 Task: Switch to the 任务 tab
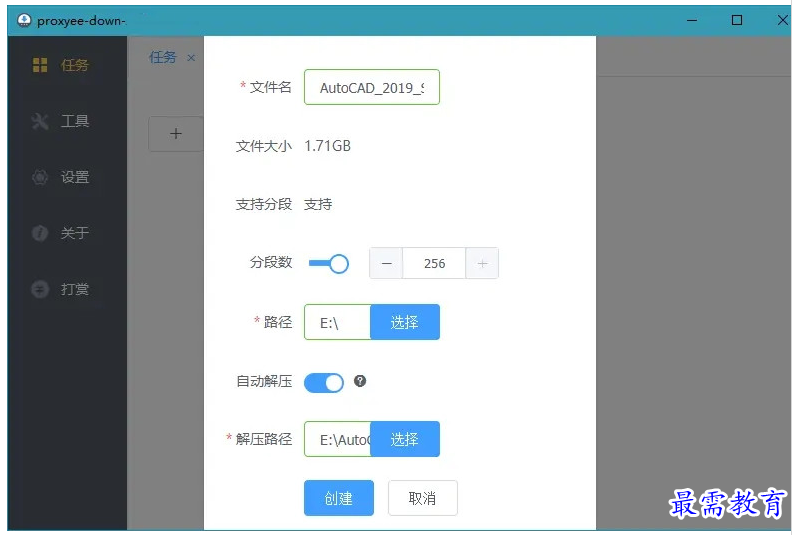[163, 58]
